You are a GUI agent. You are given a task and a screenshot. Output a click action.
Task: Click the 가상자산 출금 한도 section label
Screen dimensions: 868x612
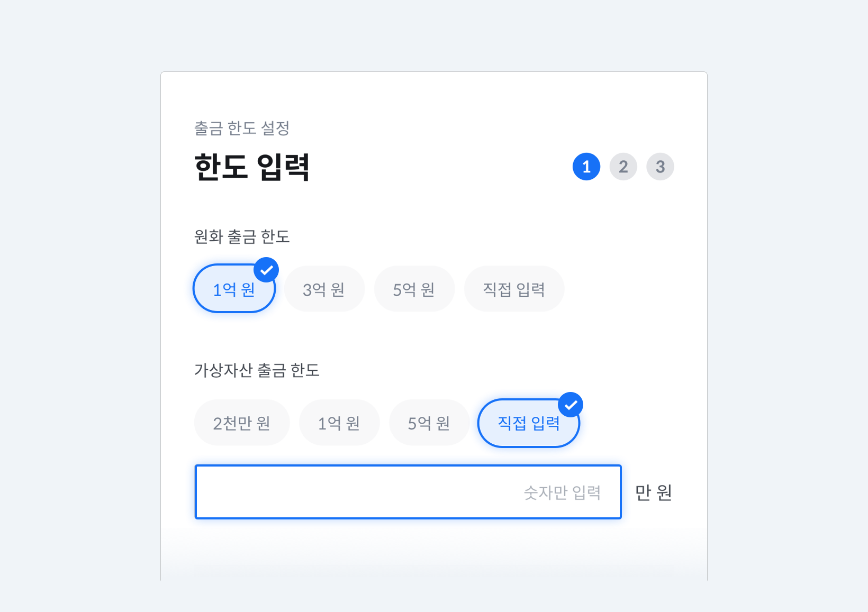pyautogui.click(x=257, y=370)
